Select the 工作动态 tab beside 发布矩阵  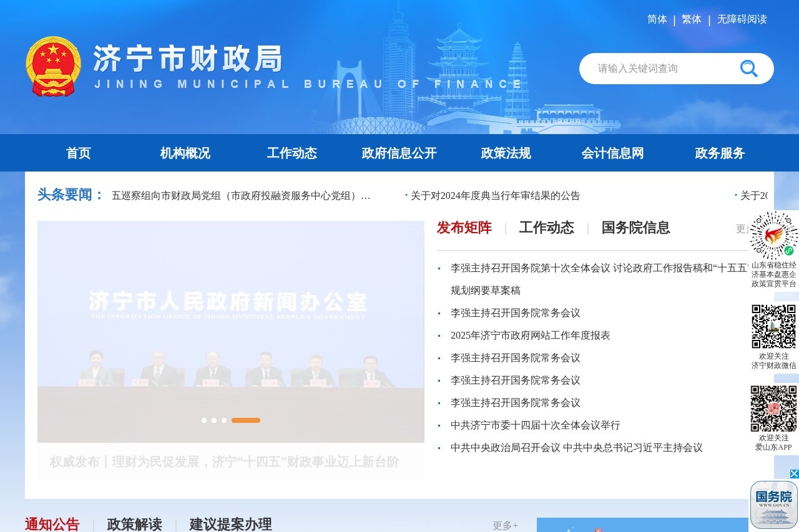(547, 228)
